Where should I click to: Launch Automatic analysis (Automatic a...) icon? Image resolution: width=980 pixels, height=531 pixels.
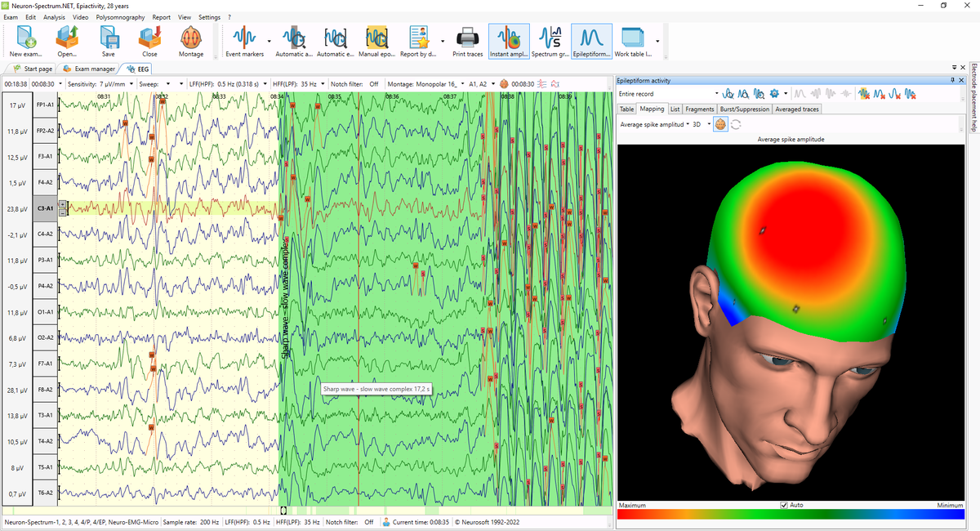pyautogui.click(x=293, y=42)
